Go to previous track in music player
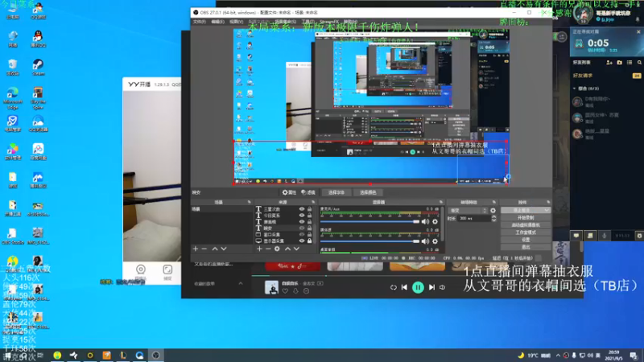Screen dimensions: 644x362 (x=404, y=287)
